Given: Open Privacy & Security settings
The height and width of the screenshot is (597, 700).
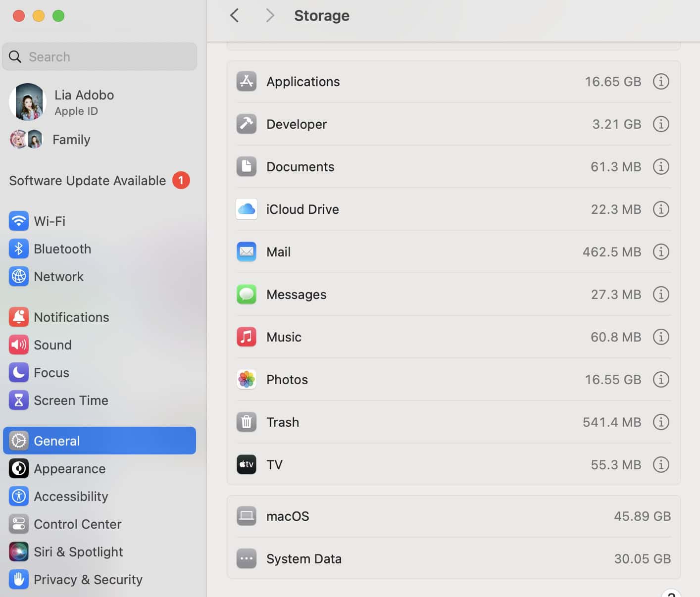Looking at the screenshot, I should coord(100,579).
